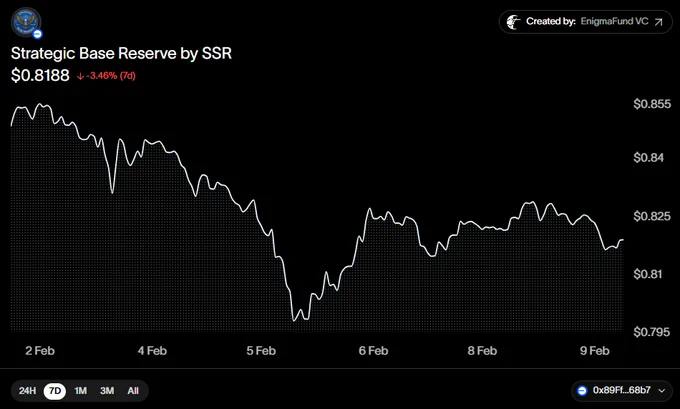Switch chart to 3M range
The width and height of the screenshot is (680, 409).
[x=107, y=391]
